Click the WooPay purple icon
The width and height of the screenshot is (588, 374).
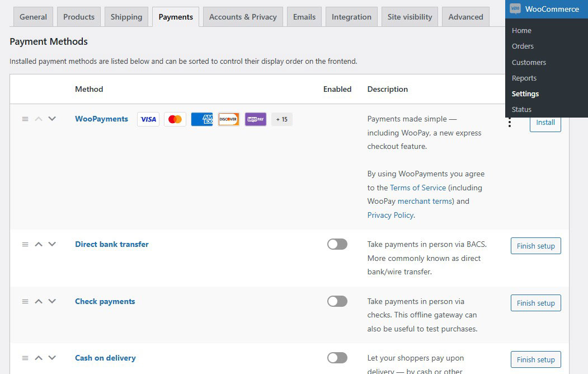(x=256, y=119)
